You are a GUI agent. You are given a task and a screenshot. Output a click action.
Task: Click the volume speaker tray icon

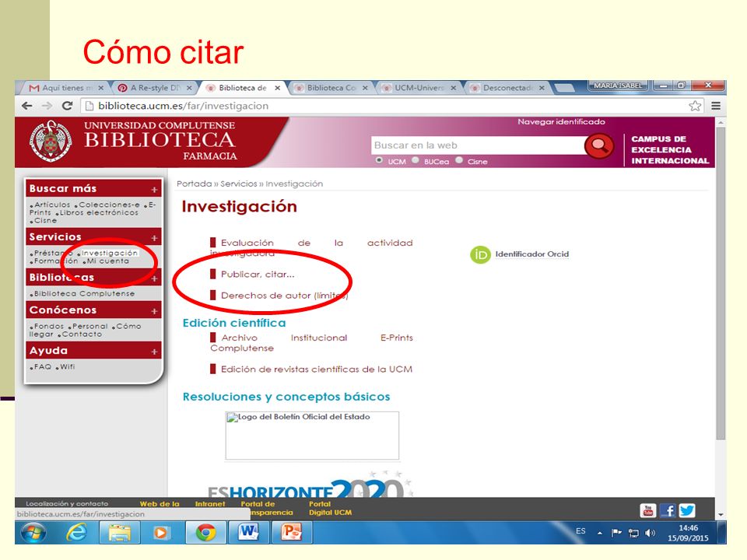coord(650,533)
